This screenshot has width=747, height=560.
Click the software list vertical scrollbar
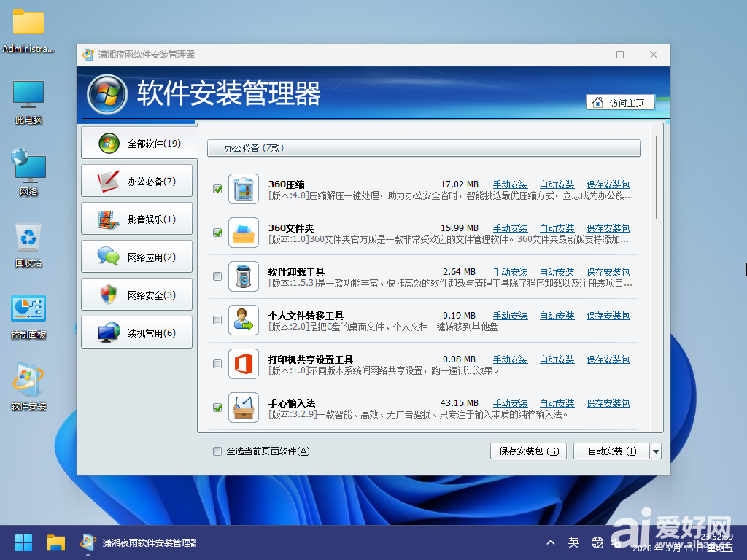coord(656,178)
